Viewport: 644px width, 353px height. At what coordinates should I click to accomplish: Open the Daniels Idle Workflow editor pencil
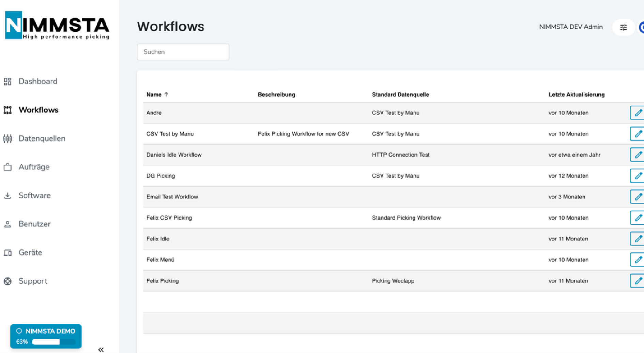[x=638, y=155]
